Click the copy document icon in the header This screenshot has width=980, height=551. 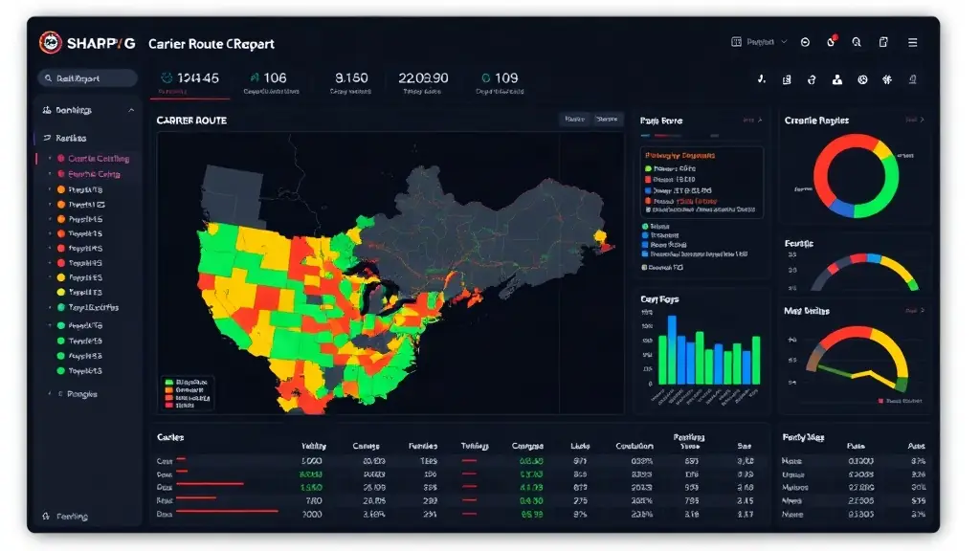[883, 42]
